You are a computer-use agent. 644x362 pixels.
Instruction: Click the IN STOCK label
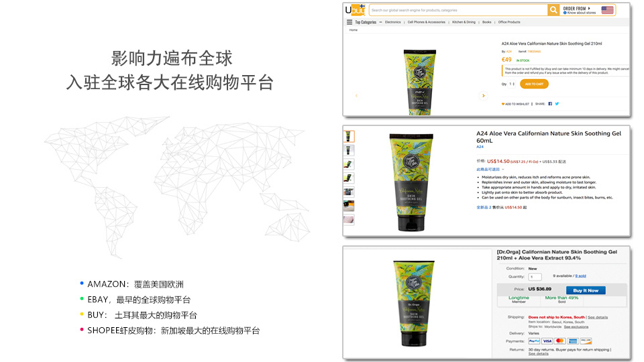pyautogui.click(x=523, y=60)
